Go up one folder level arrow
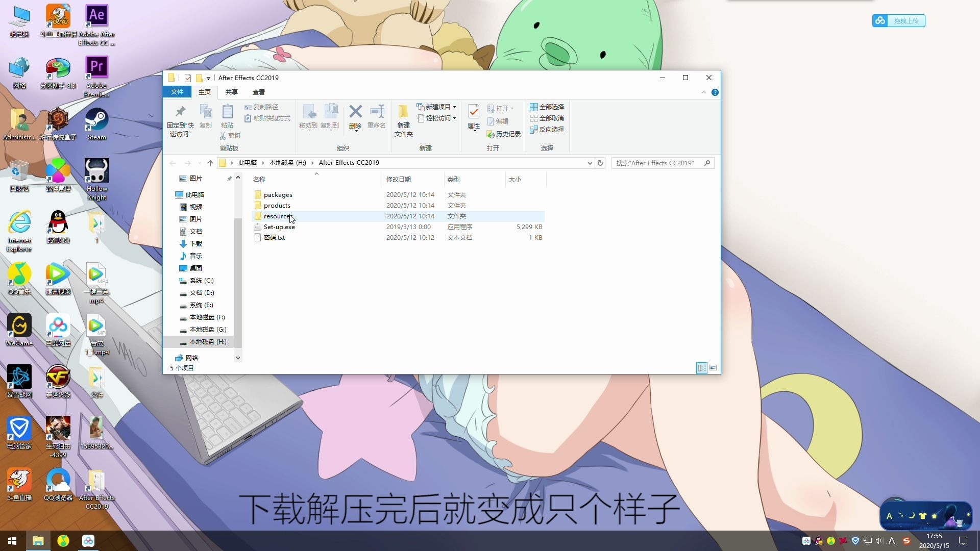 point(210,163)
